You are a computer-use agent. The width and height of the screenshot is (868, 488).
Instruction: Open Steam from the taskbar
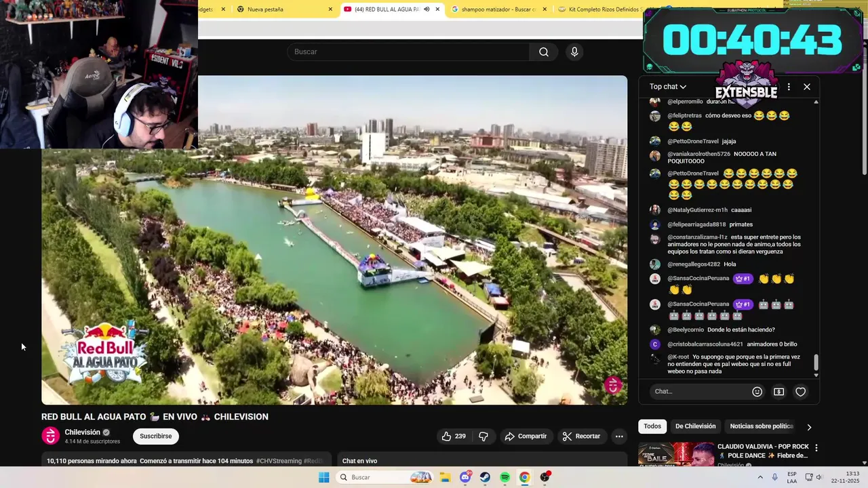tap(485, 477)
